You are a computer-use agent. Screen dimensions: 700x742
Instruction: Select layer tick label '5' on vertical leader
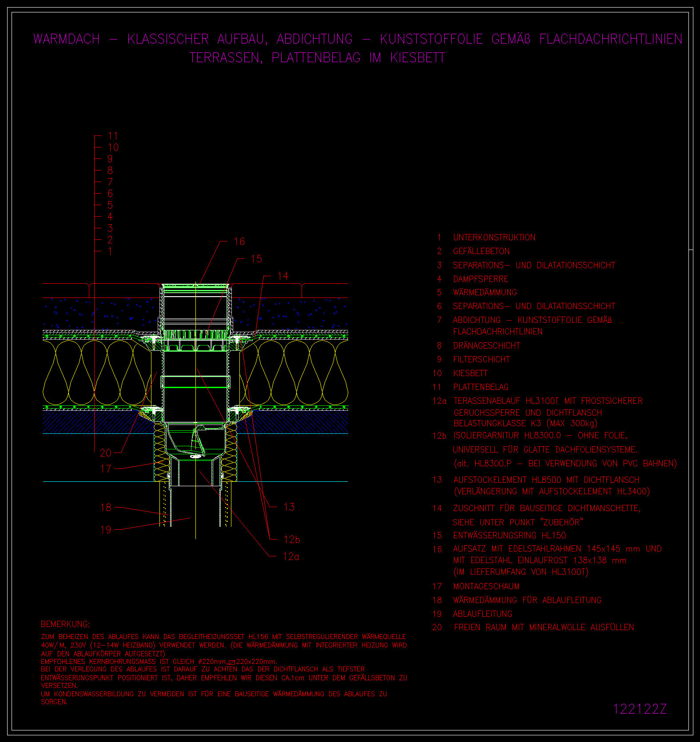pos(110,205)
